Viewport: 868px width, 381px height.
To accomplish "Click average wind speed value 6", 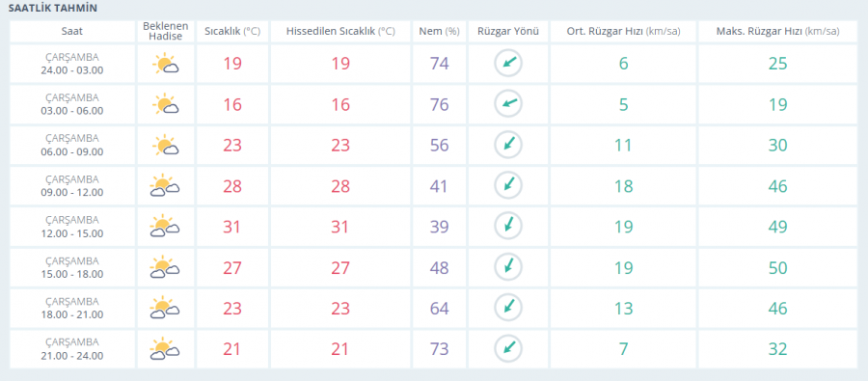I will coord(623,64).
